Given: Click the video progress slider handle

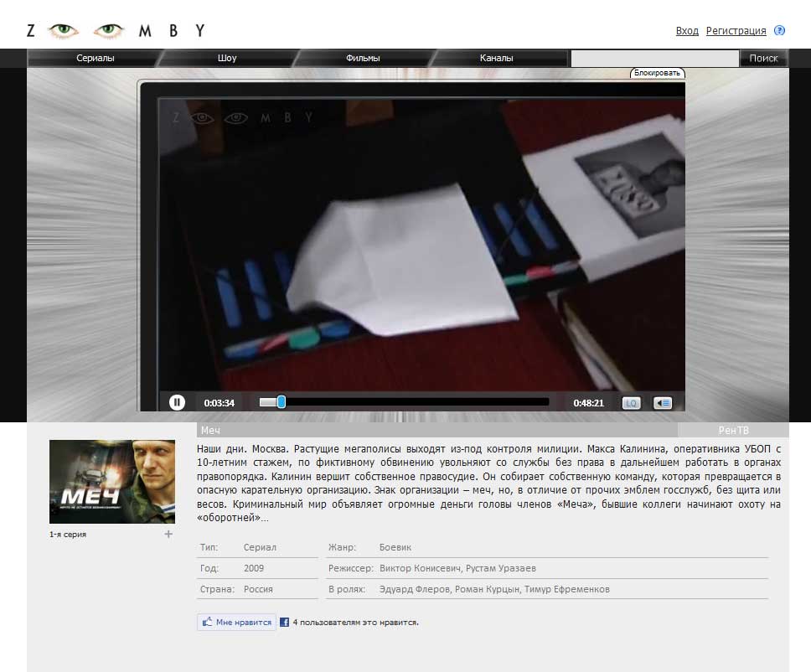Looking at the screenshot, I should pos(282,402).
